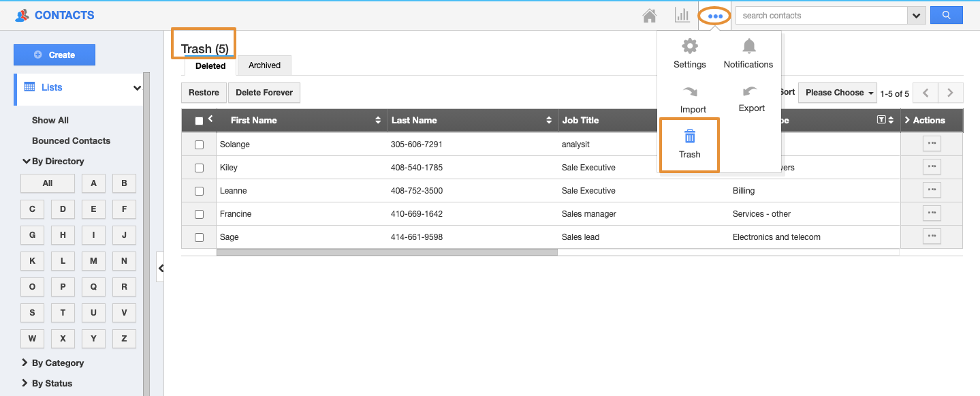980x396 pixels.
Task: Select the Deleted tab
Action: click(210, 66)
